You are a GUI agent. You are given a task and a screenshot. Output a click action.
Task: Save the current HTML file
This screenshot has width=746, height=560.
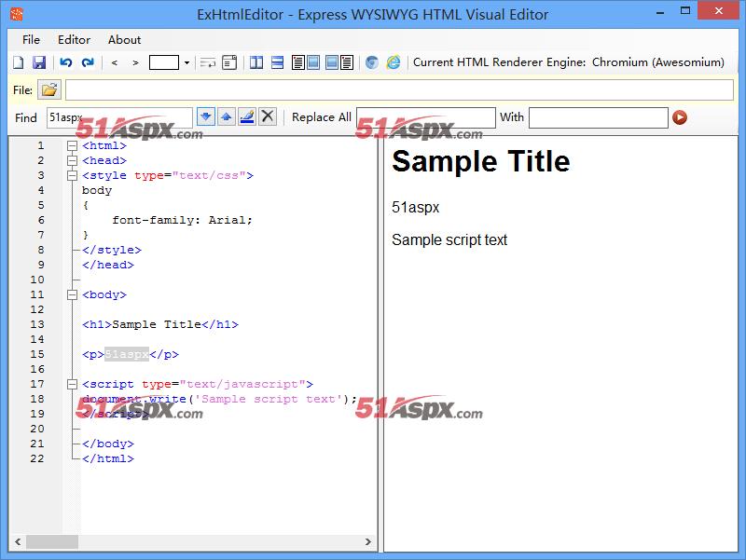[39, 62]
